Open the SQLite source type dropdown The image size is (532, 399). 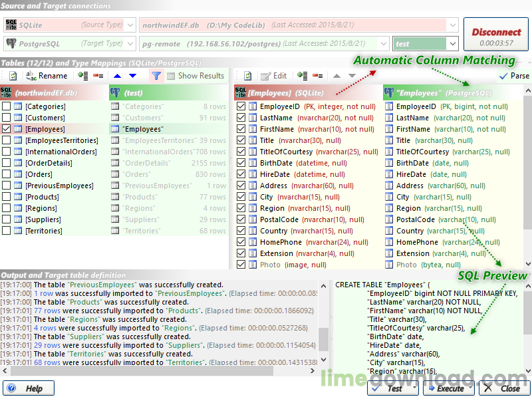tap(130, 25)
